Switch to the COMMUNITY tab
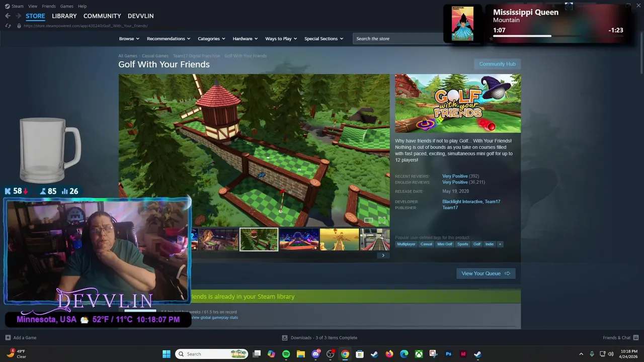This screenshot has height=362, width=644. (x=102, y=16)
